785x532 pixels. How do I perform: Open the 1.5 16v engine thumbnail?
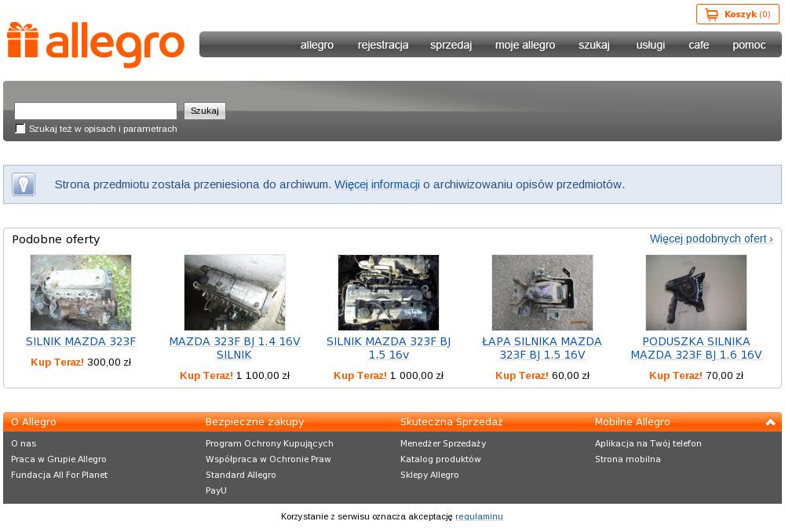[x=389, y=292]
